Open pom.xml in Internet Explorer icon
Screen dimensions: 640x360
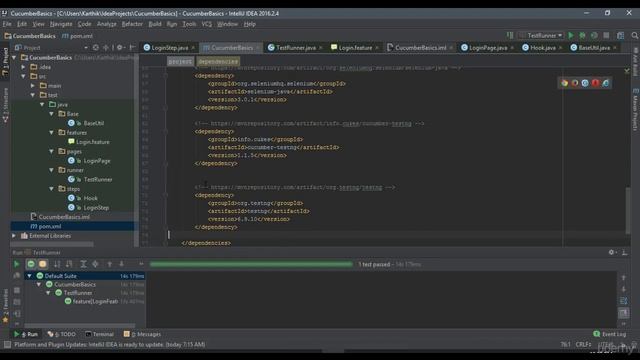point(606,83)
